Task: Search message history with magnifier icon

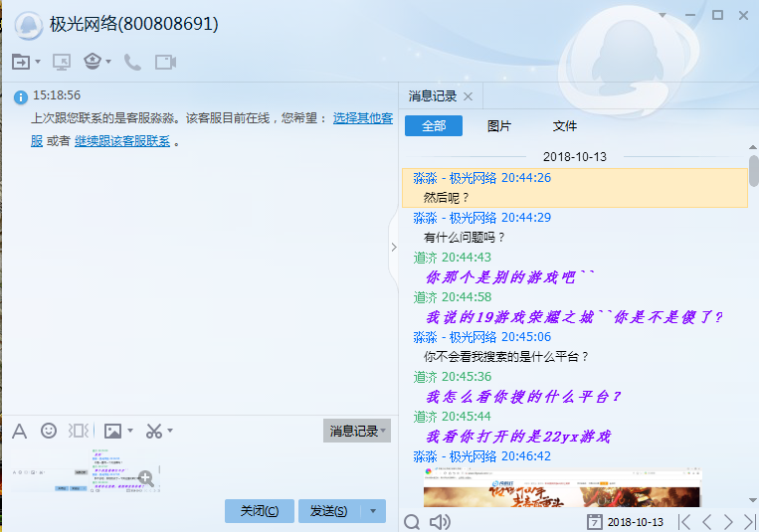Action: click(x=412, y=521)
